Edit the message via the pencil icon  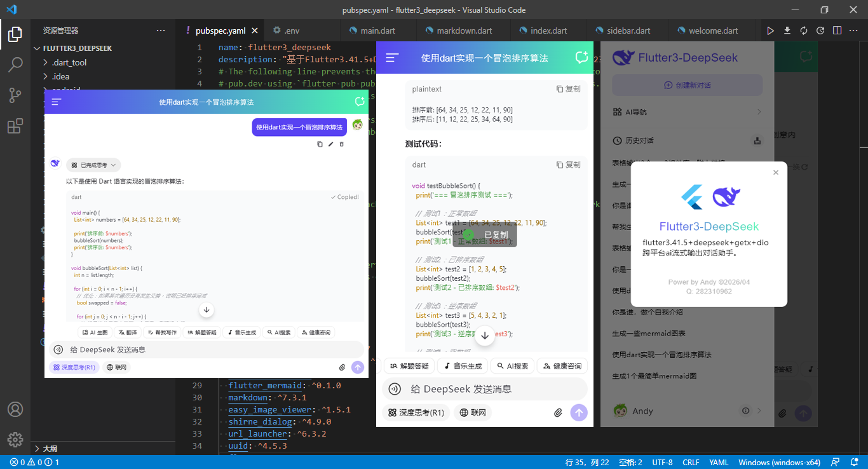[330, 144]
